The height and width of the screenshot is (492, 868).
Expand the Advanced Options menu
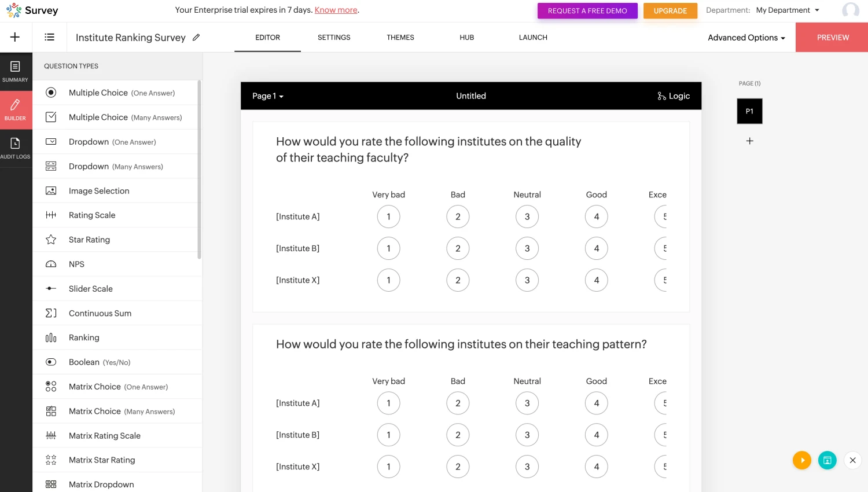point(746,37)
